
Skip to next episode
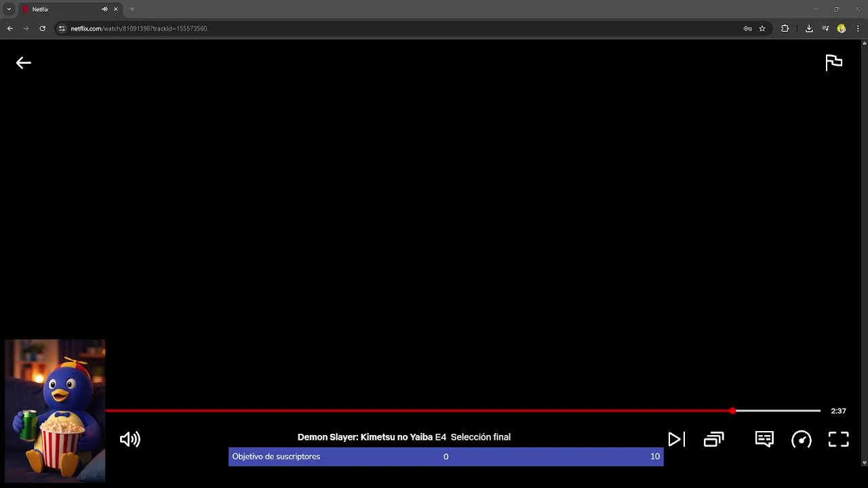(676, 439)
